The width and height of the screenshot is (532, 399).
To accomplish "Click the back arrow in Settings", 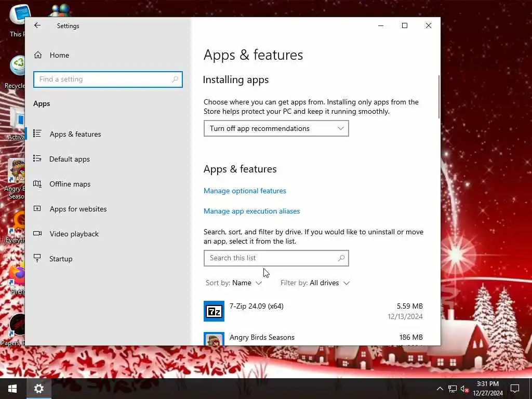I will 37,25.
